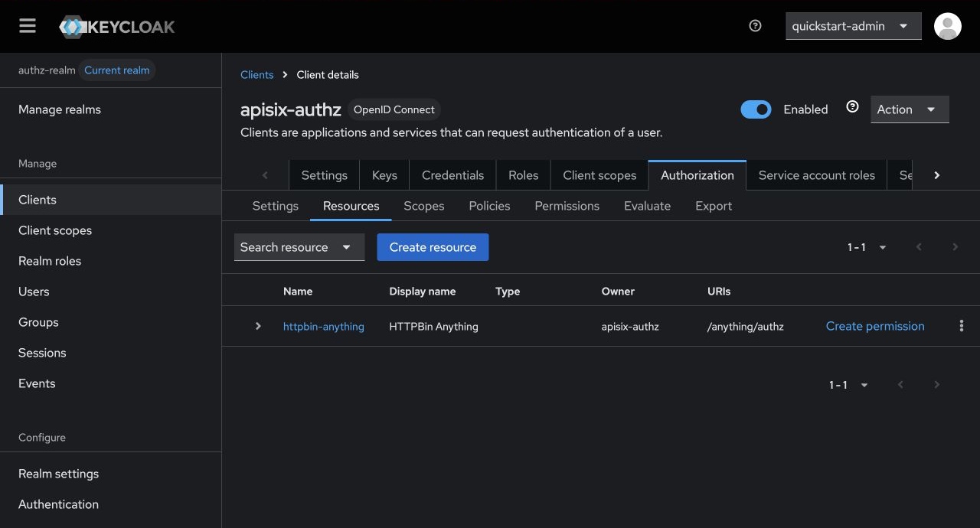The width and height of the screenshot is (980, 528).
Task: Open Groups in sidebar
Action: tap(110, 322)
